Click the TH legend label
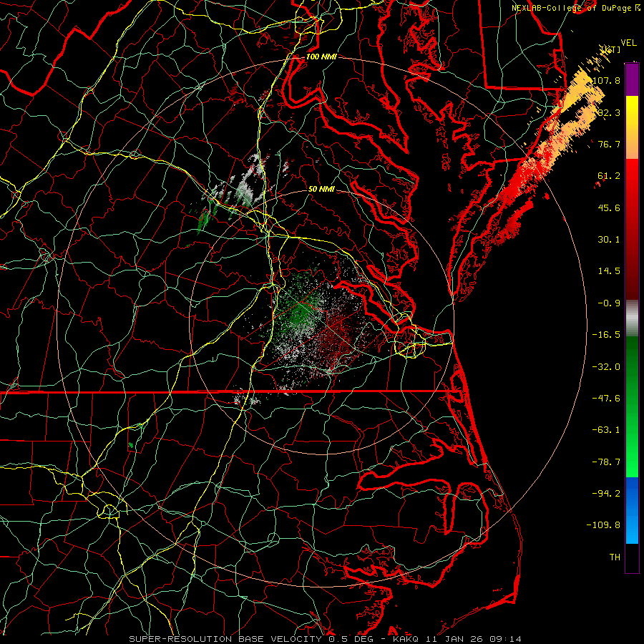Viewport: 644px width, 644px height. tap(615, 557)
